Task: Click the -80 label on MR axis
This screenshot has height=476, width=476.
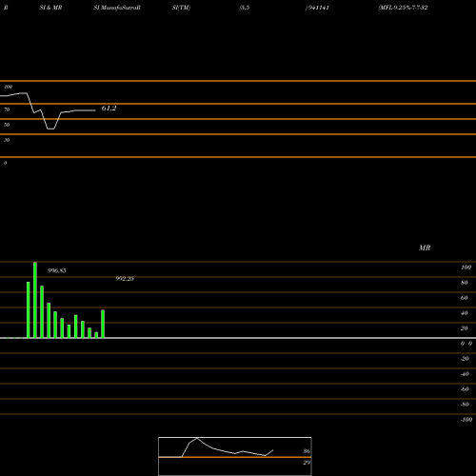Action: [465, 405]
